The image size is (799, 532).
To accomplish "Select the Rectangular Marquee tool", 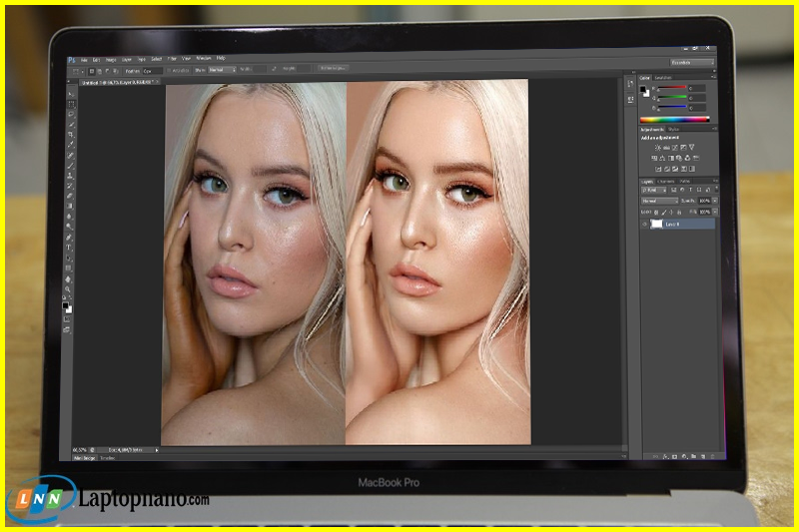I will click(x=70, y=104).
